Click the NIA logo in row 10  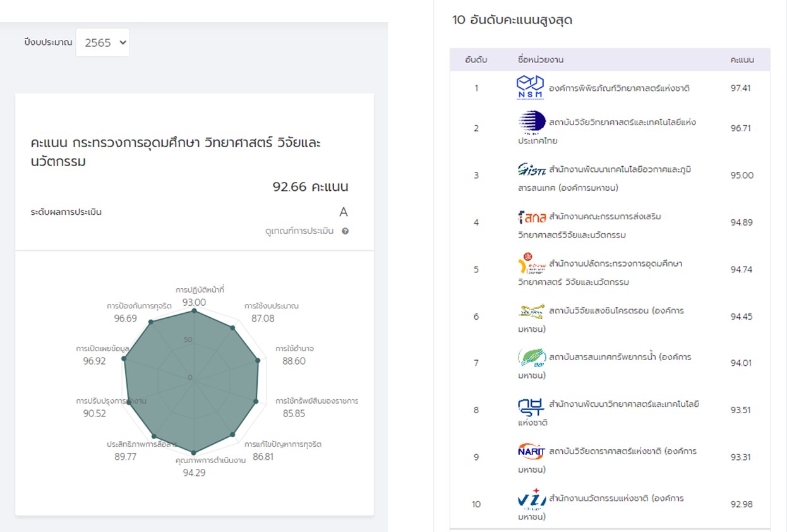531,499
